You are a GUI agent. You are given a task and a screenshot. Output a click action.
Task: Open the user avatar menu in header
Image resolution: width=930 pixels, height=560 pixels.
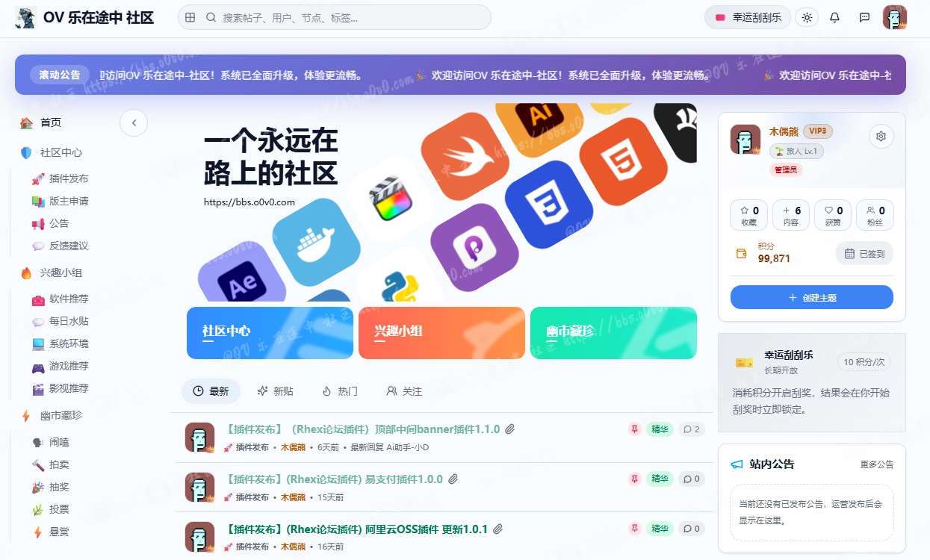click(x=894, y=17)
